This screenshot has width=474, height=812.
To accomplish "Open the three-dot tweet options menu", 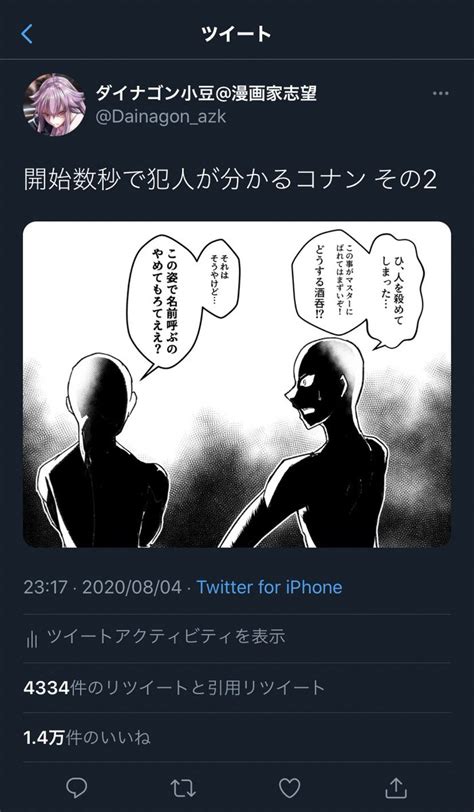I will 440,94.
